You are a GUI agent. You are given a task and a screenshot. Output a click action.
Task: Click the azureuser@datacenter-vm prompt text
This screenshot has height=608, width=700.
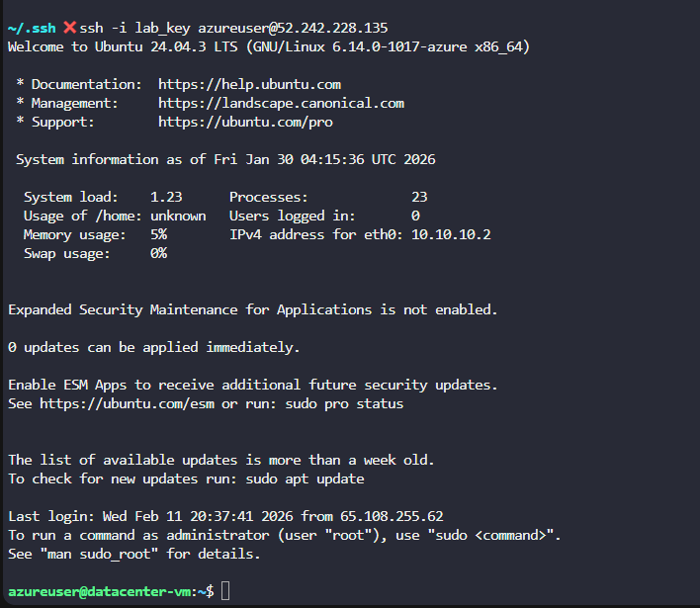tap(103, 591)
